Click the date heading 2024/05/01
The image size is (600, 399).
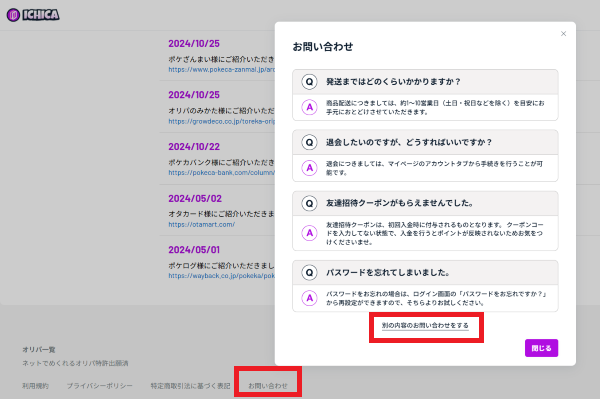pyautogui.click(x=194, y=250)
